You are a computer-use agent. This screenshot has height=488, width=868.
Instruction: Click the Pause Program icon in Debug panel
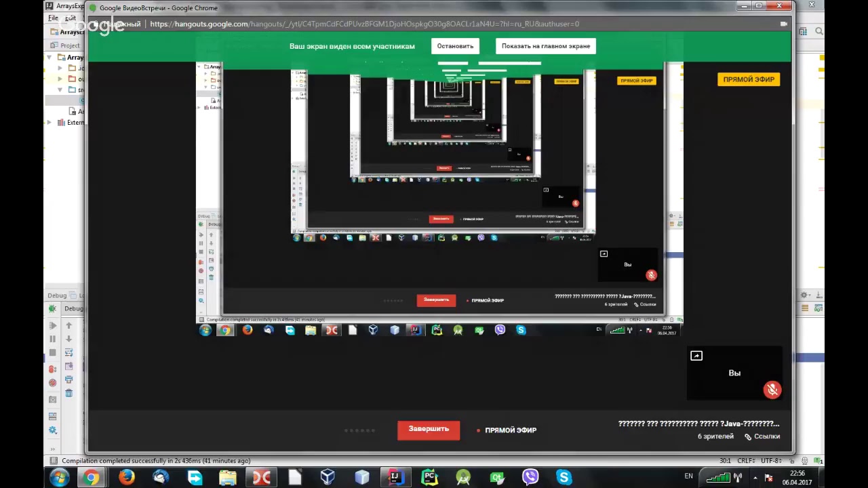pyautogui.click(x=52, y=339)
